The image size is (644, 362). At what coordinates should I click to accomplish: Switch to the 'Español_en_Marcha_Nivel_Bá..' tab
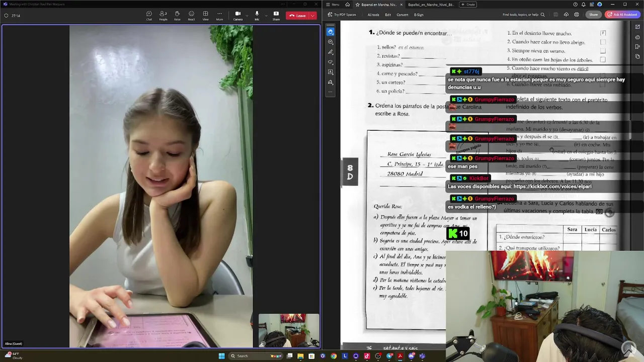pos(431,5)
